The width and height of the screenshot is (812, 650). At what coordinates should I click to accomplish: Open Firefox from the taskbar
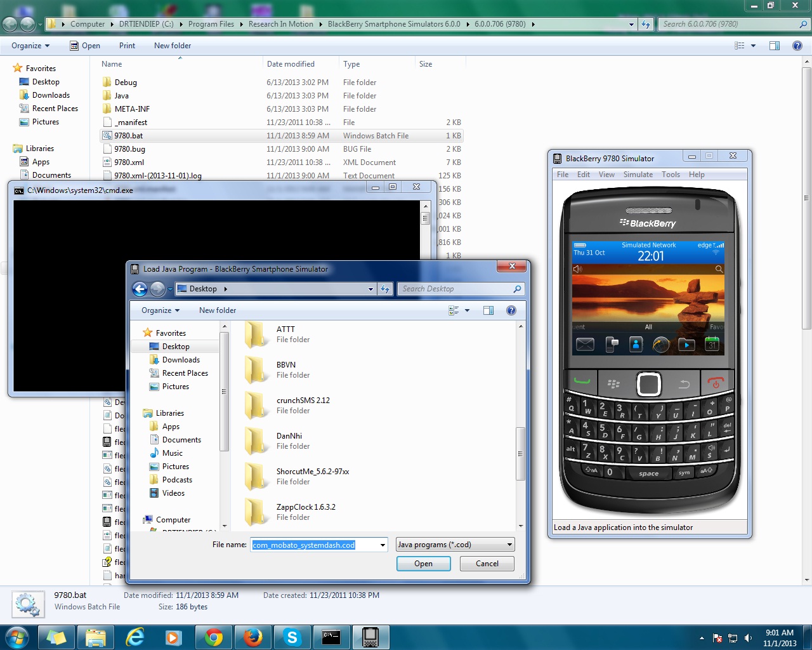[253, 637]
